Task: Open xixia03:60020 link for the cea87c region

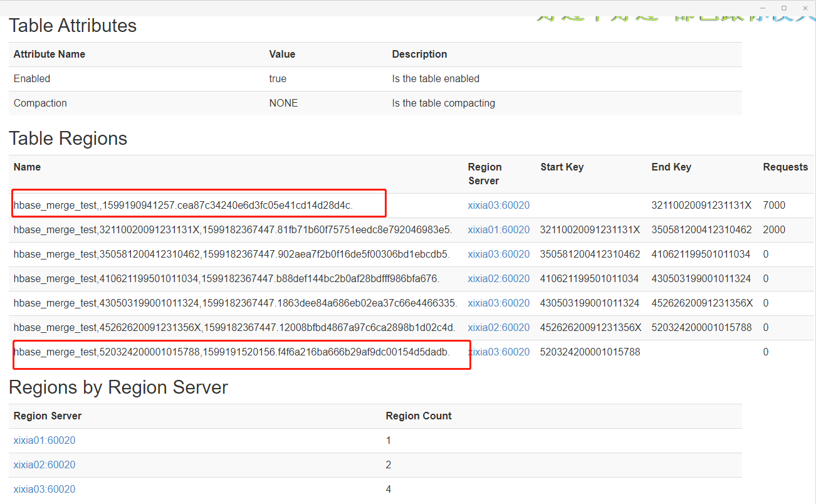Action: (498, 205)
